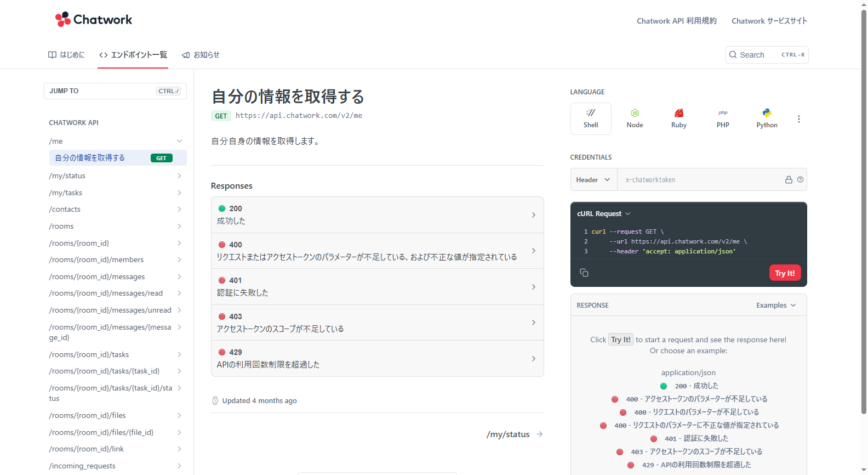The height and width of the screenshot is (475, 868).
Task: Click the lock icon in credentials field
Action: 789,180
